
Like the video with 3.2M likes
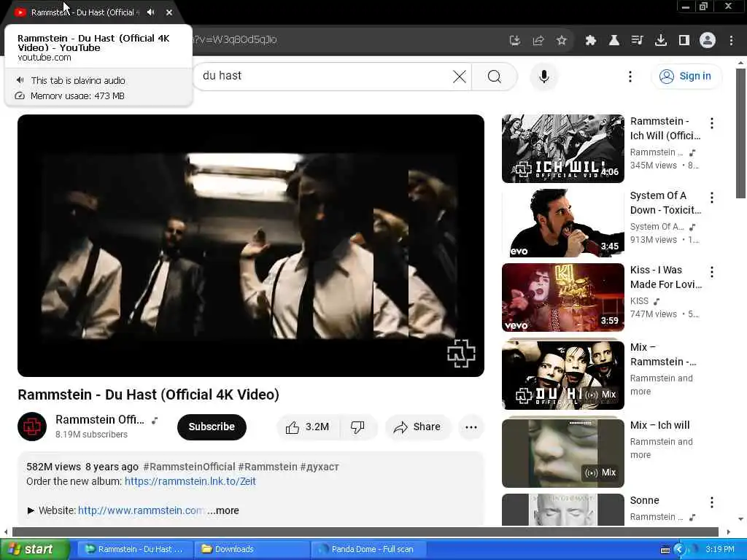(308, 427)
